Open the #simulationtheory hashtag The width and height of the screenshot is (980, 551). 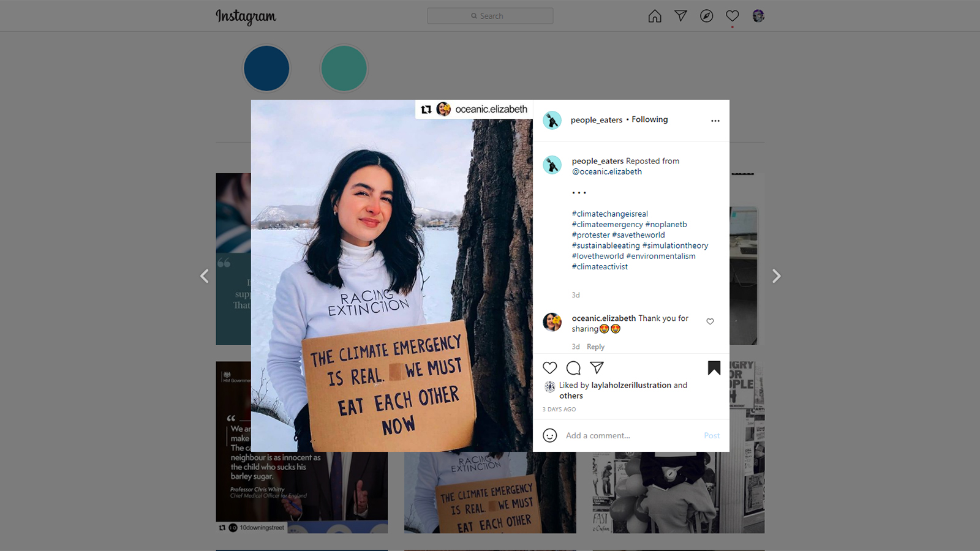[x=675, y=246]
